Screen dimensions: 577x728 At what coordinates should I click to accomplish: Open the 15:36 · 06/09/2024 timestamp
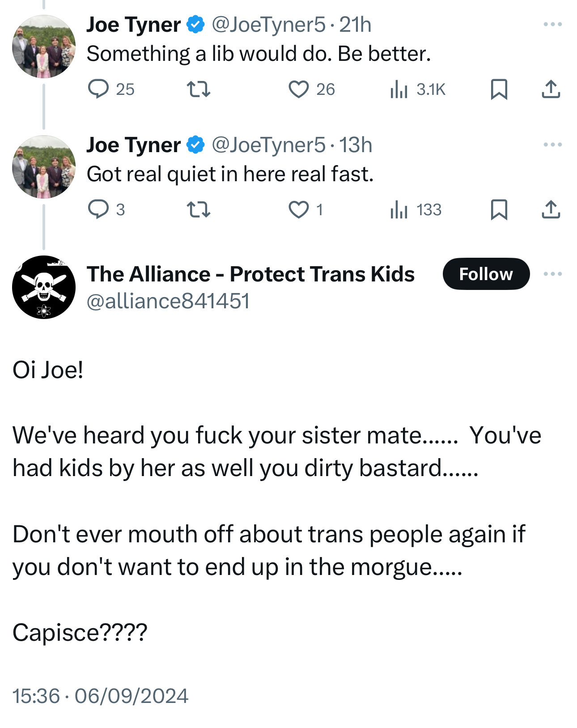click(x=100, y=696)
